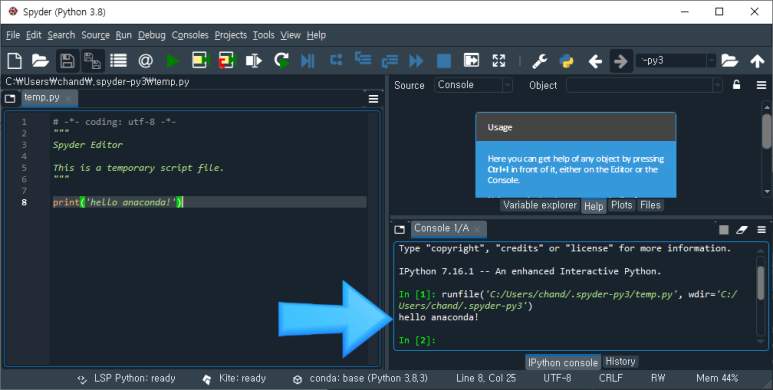Select the IPython console tab
Image resolution: width=773 pixels, height=390 pixels.
pos(562,362)
